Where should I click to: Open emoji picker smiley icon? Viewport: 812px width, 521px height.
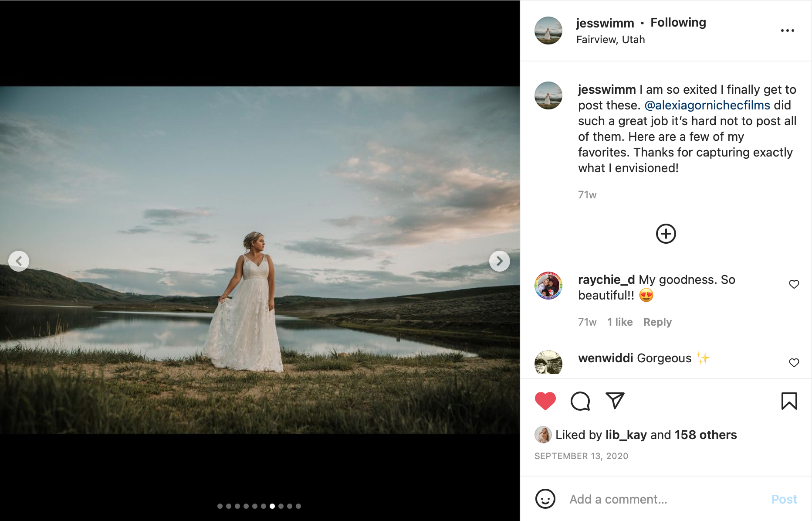coord(545,499)
